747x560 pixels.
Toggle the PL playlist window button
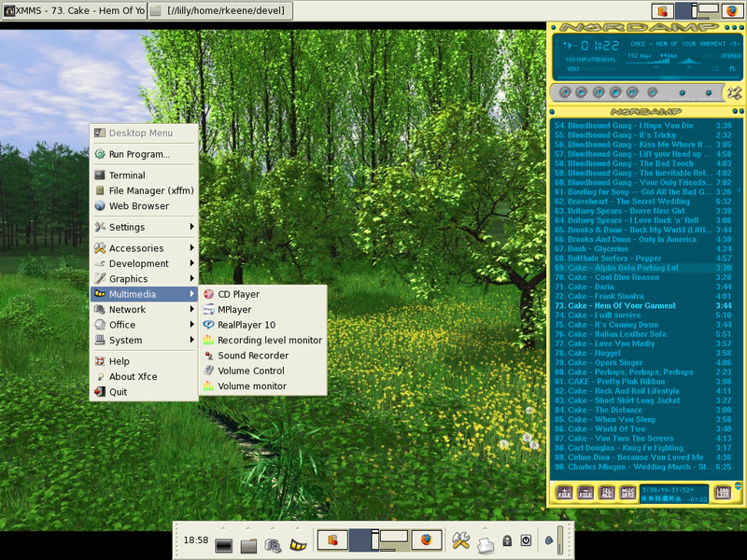click(732, 69)
